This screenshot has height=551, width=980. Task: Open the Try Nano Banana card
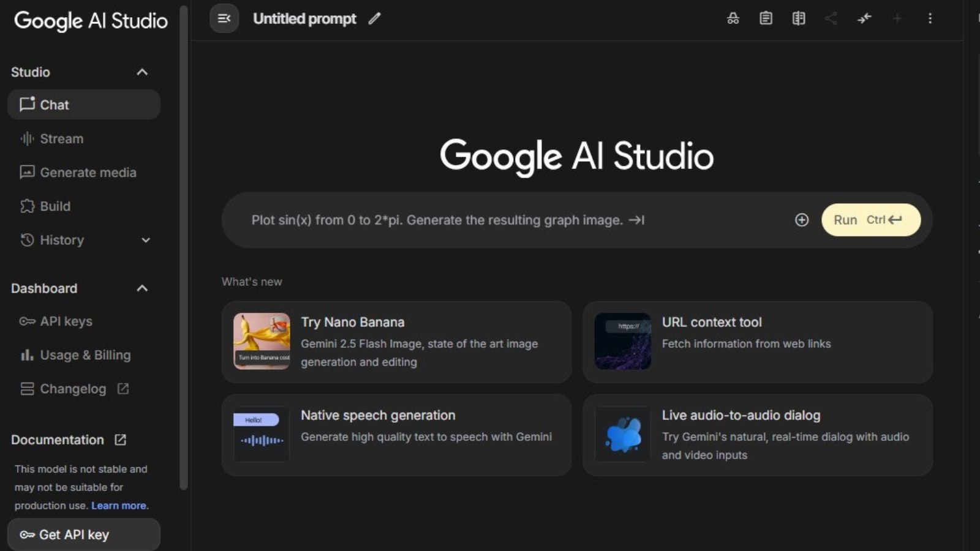(396, 342)
